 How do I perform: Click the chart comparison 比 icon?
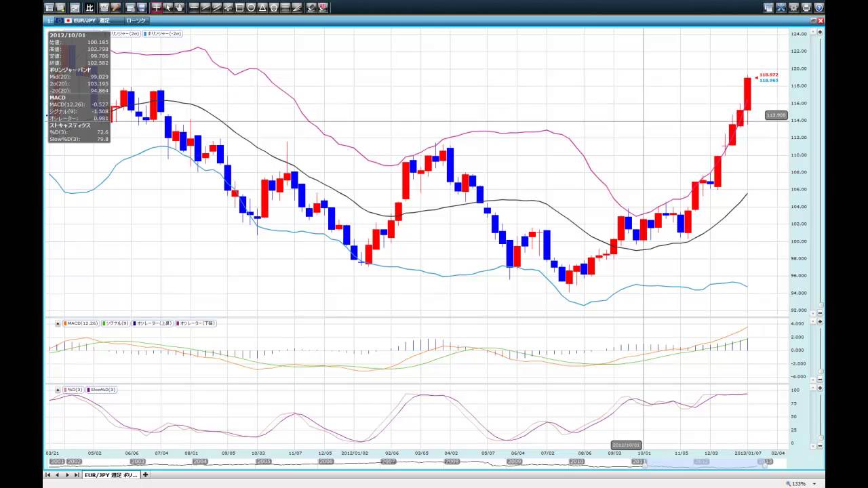[x=90, y=8]
